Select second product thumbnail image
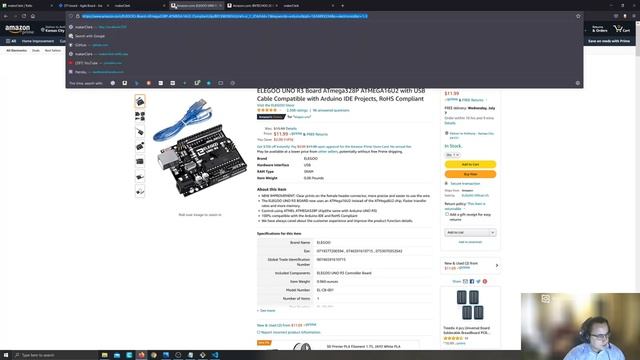The image size is (640, 360). click(140, 116)
